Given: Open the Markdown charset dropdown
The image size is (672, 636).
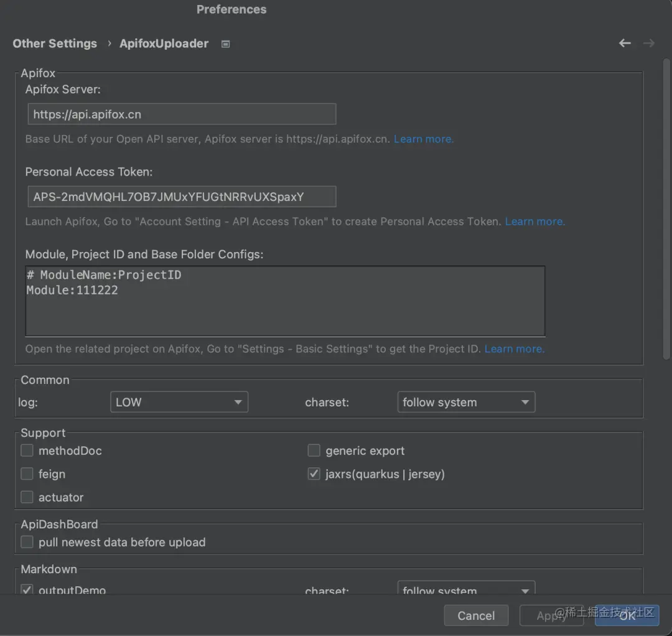Looking at the screenshot, I should [466, 588].
